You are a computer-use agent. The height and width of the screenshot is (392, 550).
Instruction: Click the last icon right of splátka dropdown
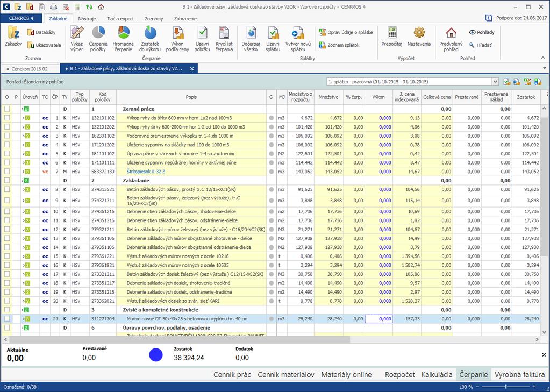pos(538,82)
